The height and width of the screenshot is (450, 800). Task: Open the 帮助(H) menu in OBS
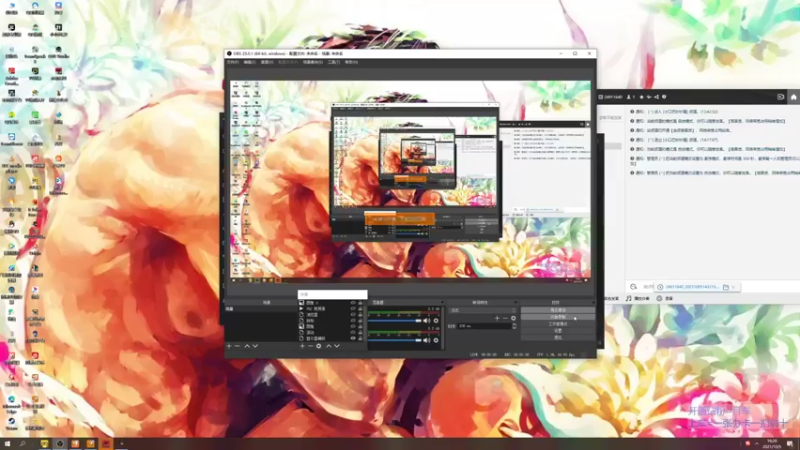pyautogui.click(x=351, y=62)
